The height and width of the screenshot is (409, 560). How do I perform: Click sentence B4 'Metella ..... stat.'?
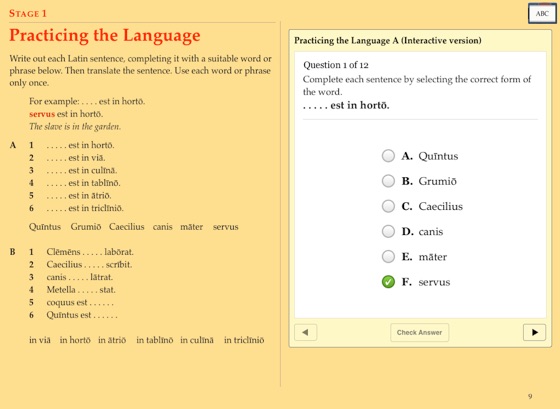81,289
